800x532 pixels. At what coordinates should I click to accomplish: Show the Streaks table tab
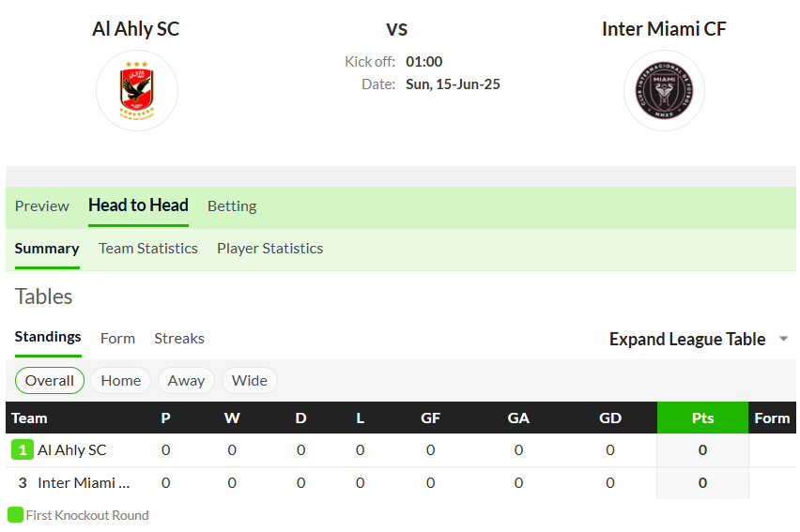[x=179, y=339]
